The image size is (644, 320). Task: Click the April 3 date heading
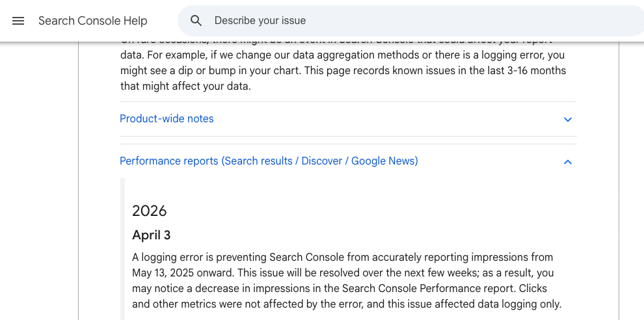(152, 235)
